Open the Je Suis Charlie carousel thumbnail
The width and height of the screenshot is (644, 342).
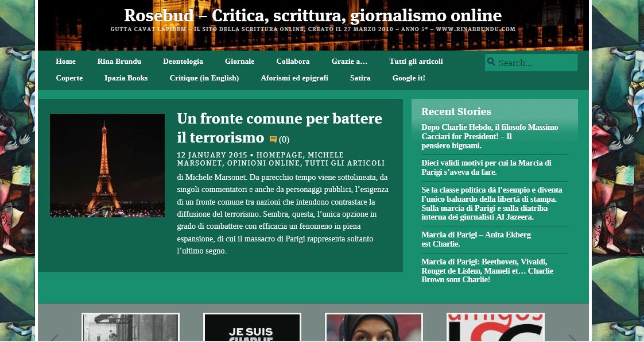pos(252,327)
